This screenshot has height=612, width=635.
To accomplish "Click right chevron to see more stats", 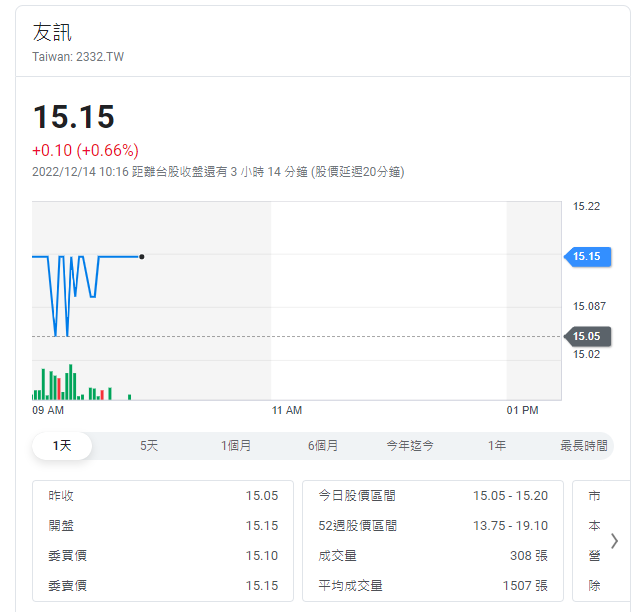I will [x=614, y=541].
